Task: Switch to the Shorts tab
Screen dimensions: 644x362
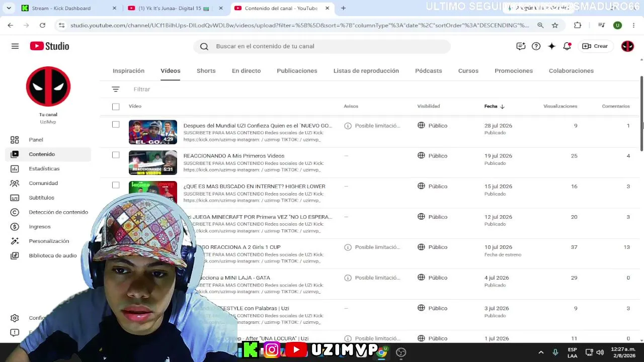Action: click(x=206, y=71)
